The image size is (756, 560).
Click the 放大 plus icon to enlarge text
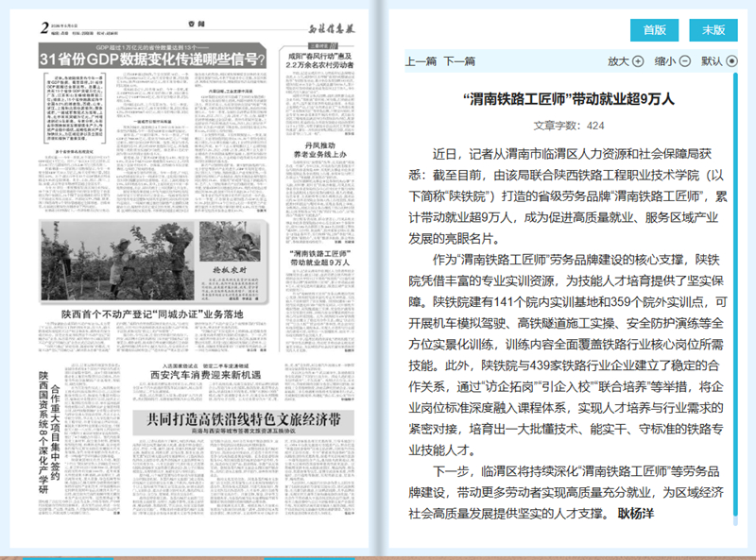pyautogui.click(x=638, y=61)
